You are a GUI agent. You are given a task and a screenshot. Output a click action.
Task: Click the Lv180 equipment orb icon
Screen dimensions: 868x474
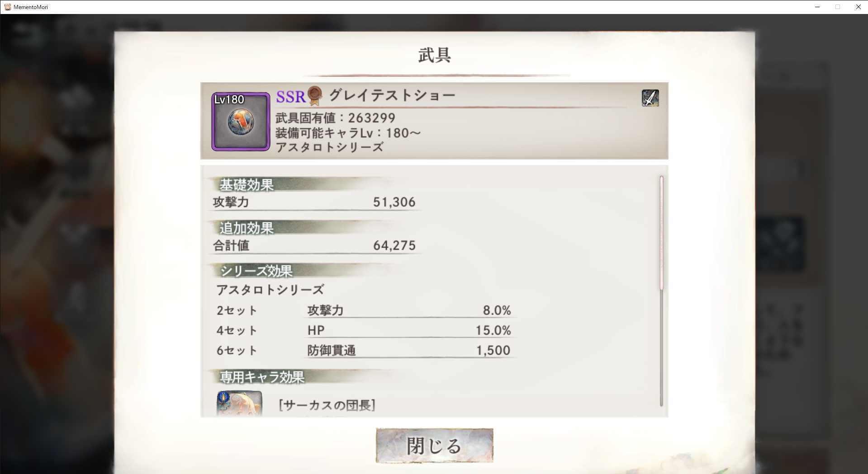tap(241, 121)
